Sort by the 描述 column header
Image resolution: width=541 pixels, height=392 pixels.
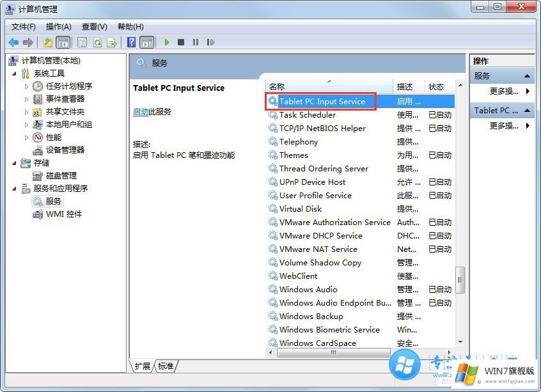(408, 86)
